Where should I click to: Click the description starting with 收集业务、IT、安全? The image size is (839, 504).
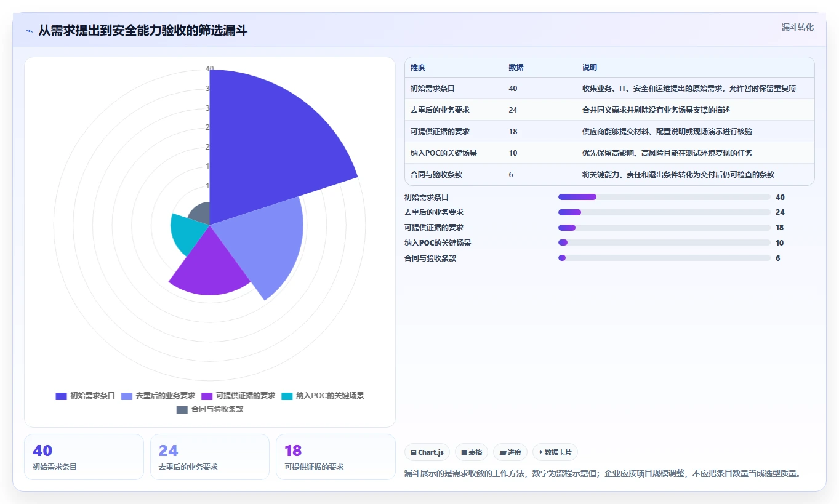[689, 89]
